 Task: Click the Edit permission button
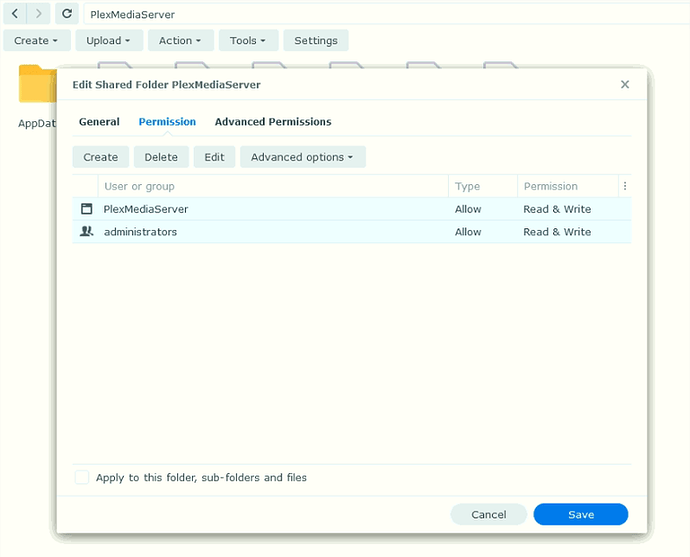214,157
